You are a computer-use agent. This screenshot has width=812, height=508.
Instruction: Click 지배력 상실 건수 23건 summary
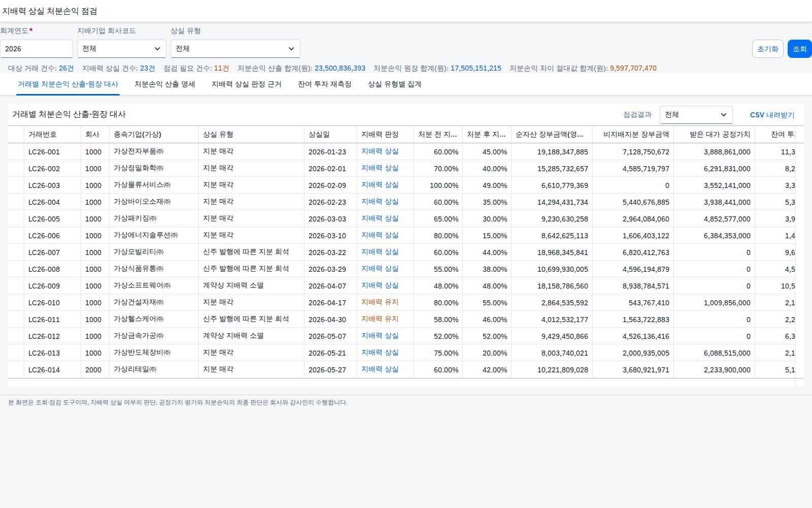coord(119,68)
